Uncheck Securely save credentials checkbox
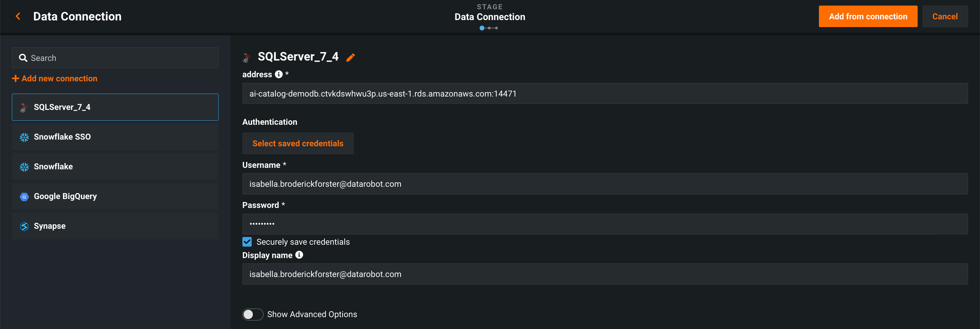 click(x=247, y=242)
